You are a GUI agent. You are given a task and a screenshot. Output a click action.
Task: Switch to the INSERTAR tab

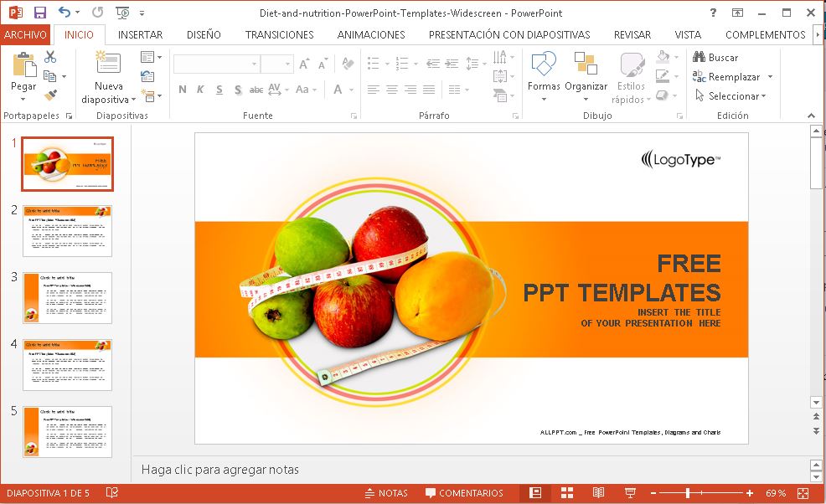click(140, 34)
